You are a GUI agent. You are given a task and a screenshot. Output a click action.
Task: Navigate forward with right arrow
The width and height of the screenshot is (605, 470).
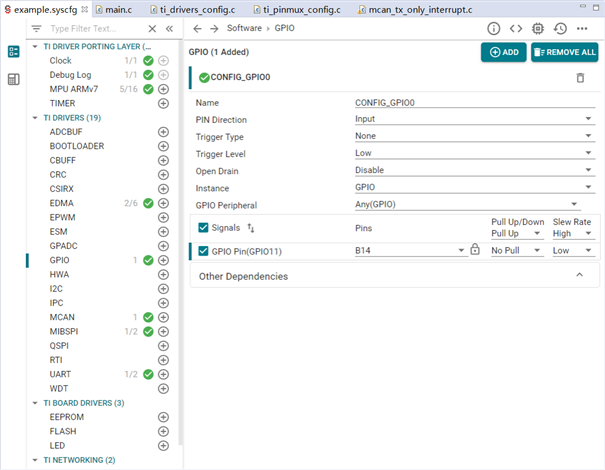[x=214, y=29]
